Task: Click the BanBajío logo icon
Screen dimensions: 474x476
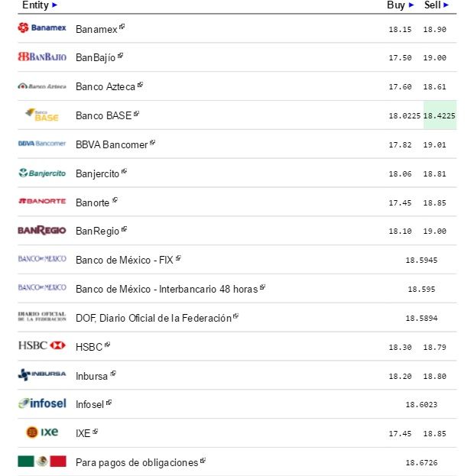Action: click(x=42, y=57)
